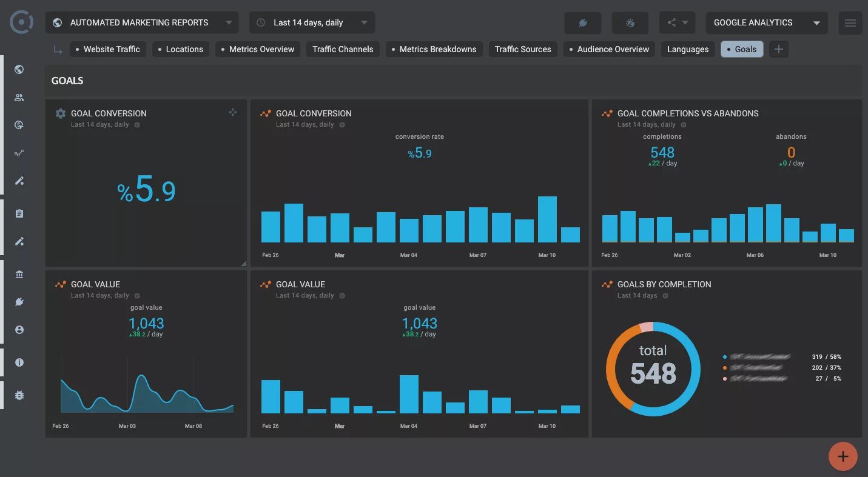
Task: Open the Last 14 days, daily date dropdown
Action: [312, 23]
